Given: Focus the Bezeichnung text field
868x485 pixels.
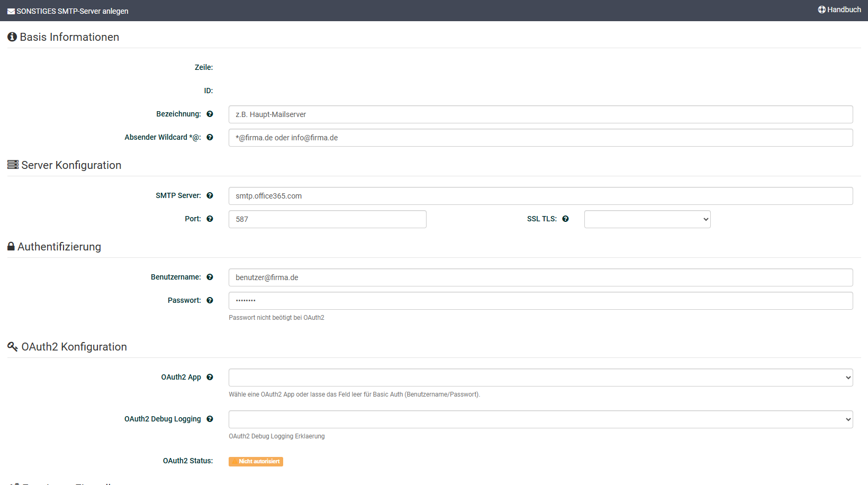Looking at the screenshot, I should (540, 114).
